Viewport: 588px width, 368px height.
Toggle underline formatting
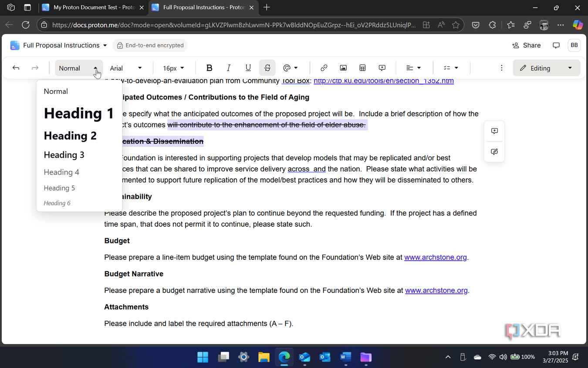(248, 68)
